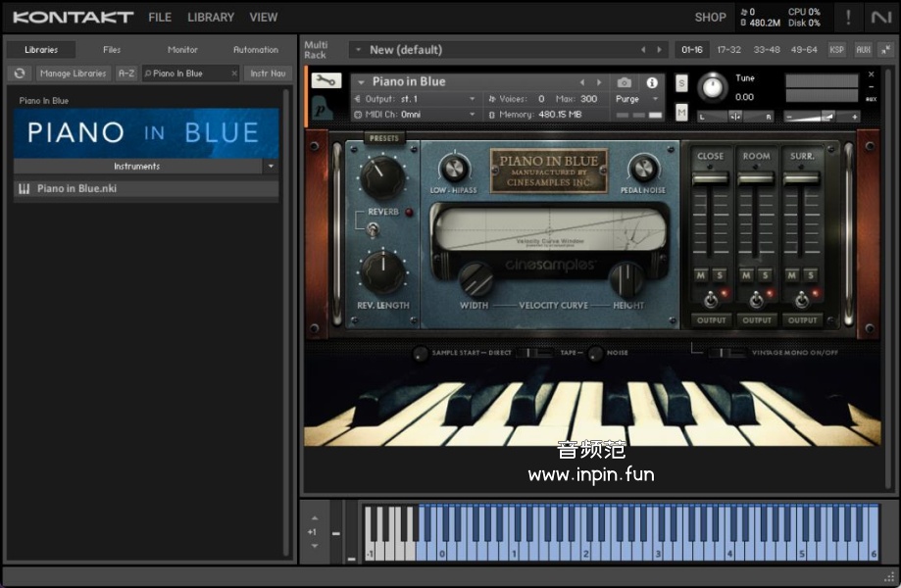Mute the instrument with M button
Image resolution: width=901 pixels, height=588 pixels.
[681, 113]
